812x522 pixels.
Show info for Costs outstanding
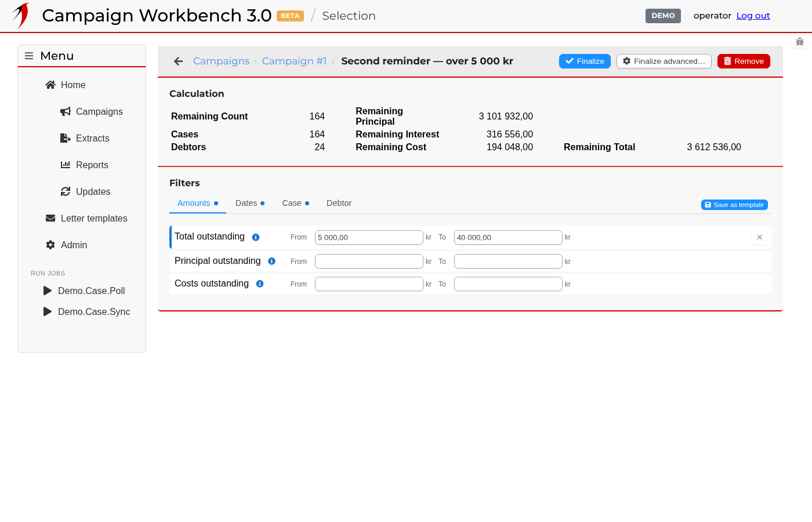click(x=260, y=284)
